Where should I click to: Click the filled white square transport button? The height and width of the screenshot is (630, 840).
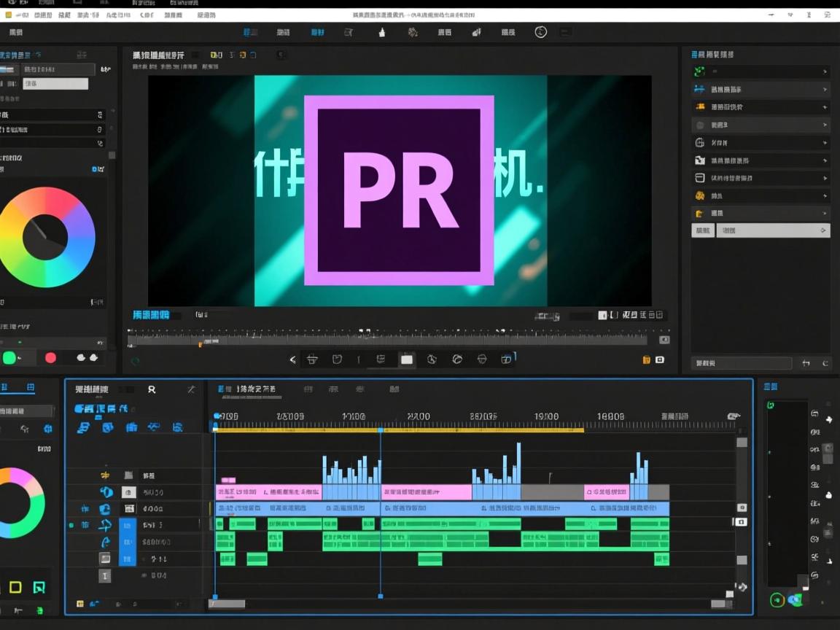coord(407,359)
